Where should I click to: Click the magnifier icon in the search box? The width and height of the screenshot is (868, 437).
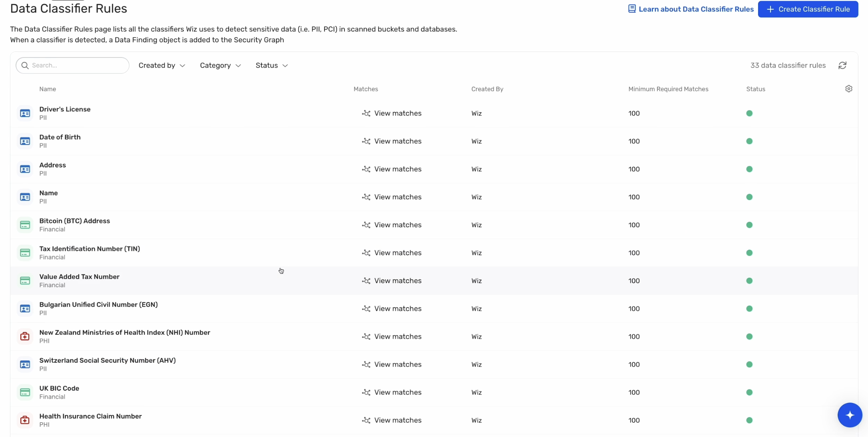coord(25,66)
